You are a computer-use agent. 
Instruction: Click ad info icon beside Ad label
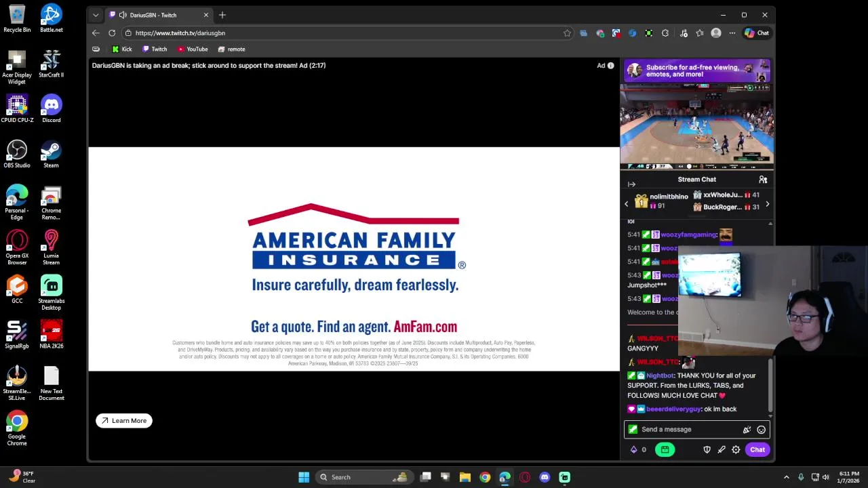(x=610, y=66)
